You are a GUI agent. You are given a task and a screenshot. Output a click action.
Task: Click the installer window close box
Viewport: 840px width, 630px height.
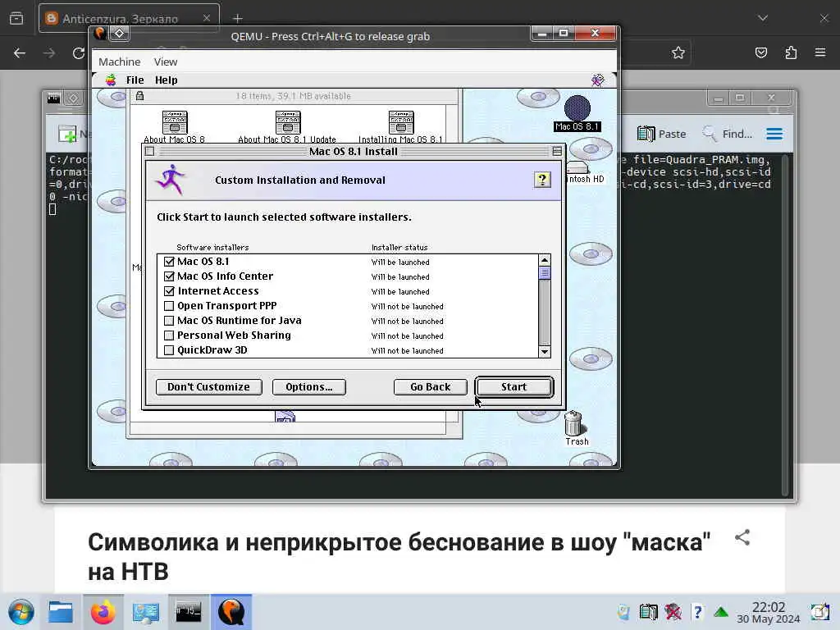click(x=150, y=152)
